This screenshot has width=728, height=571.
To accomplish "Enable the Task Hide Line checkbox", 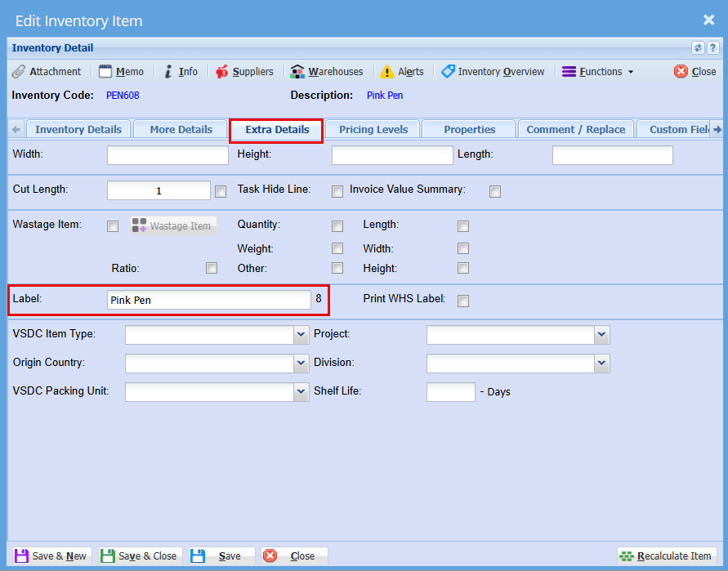I will point(337,192).
